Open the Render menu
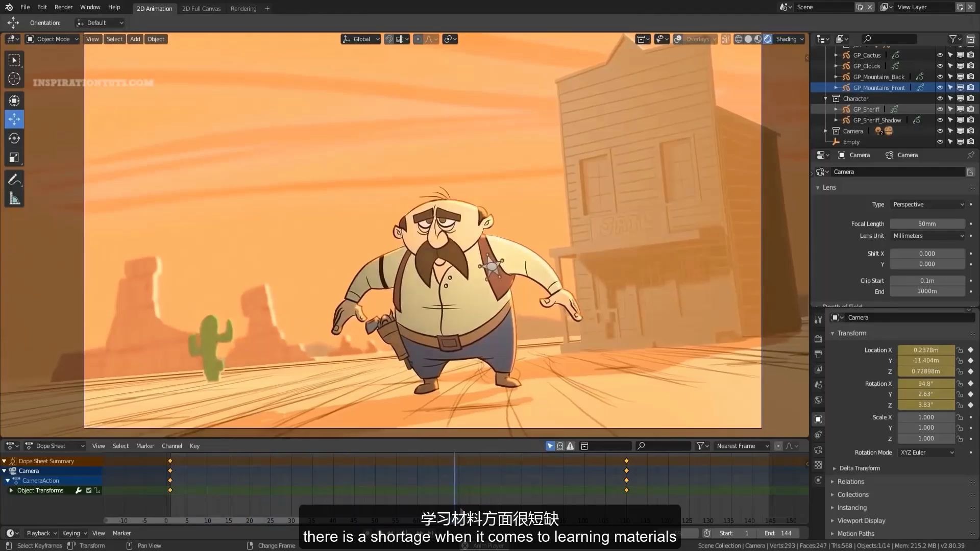 click(63, 7)
